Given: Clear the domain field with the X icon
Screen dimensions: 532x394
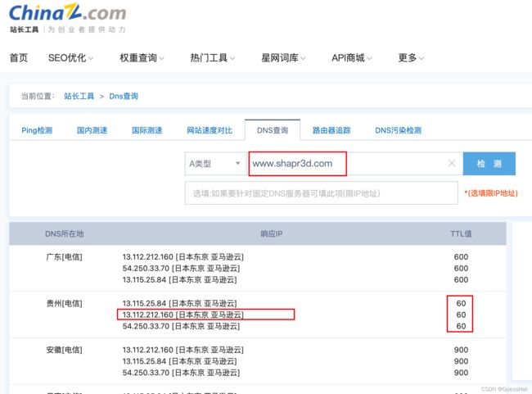Looking at the screenshot, I should click(x=452, y=163).
